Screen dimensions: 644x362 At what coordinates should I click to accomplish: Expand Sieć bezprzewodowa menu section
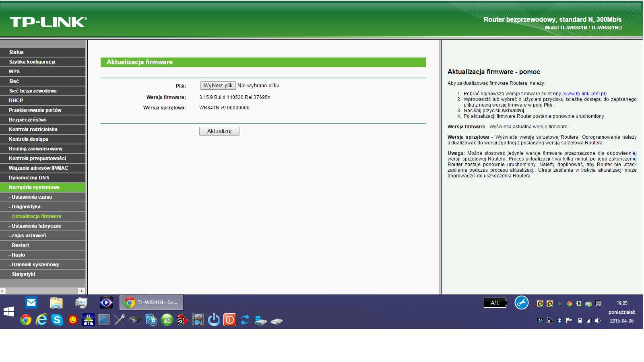click(x=33, y=91)
